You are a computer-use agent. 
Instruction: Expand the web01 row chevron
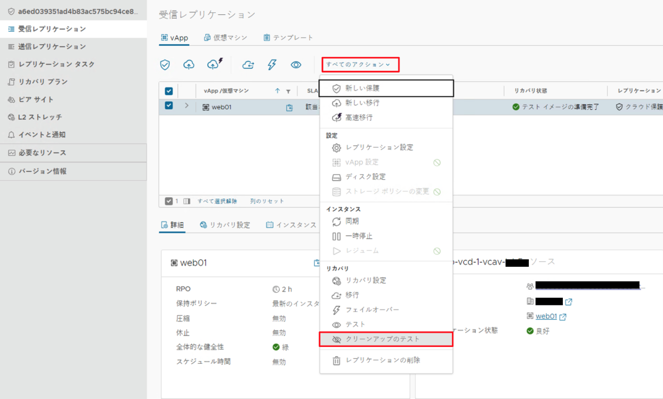click(186, 106)
